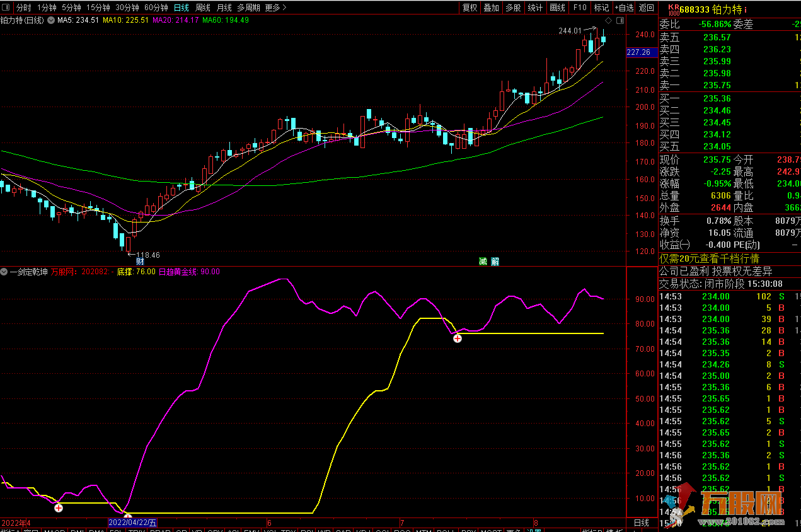Switch to the 周线 weekly tab
Image resolution: width=801 pixels, height=532 pixels.
click(x=203, y=8)
